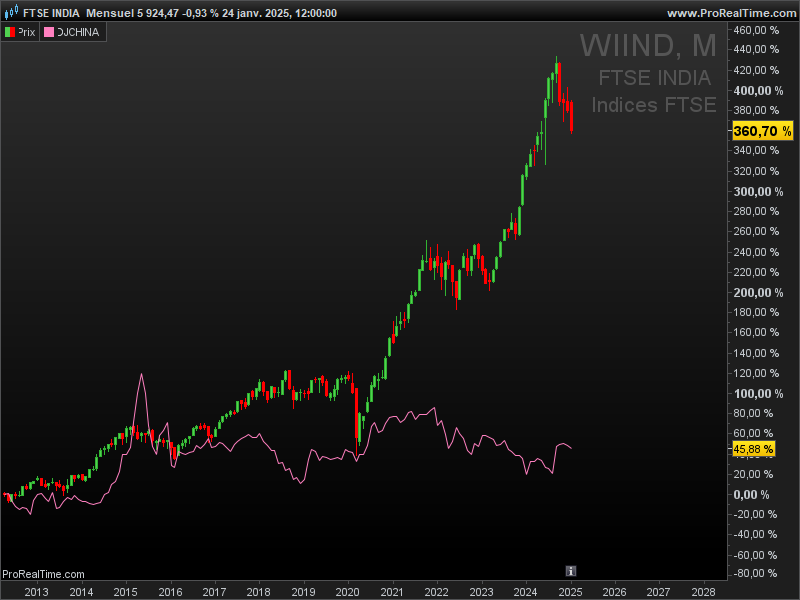Image resolution: width=800 pixels, height=600 pixels.
Task: Click the 340,00 % scale value
Action: (x=756, y=151)
